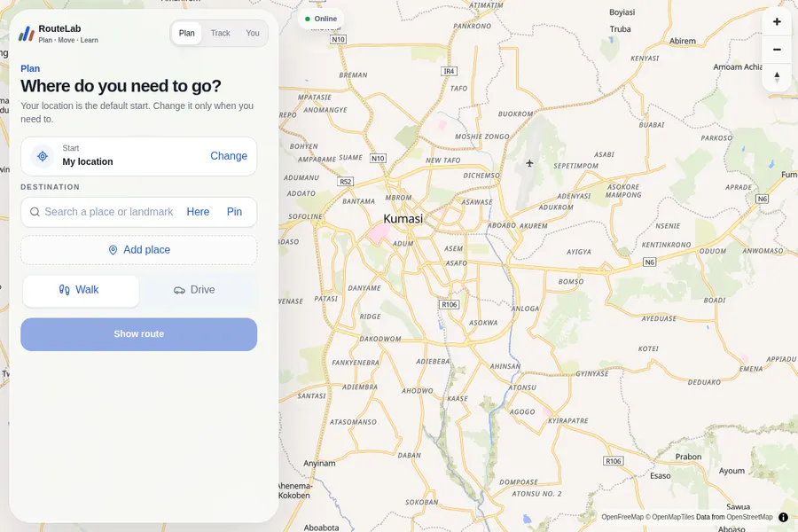Screen dimensions: 798x532
Task: Click the Prabon label on map
Action: pos(688,457)
